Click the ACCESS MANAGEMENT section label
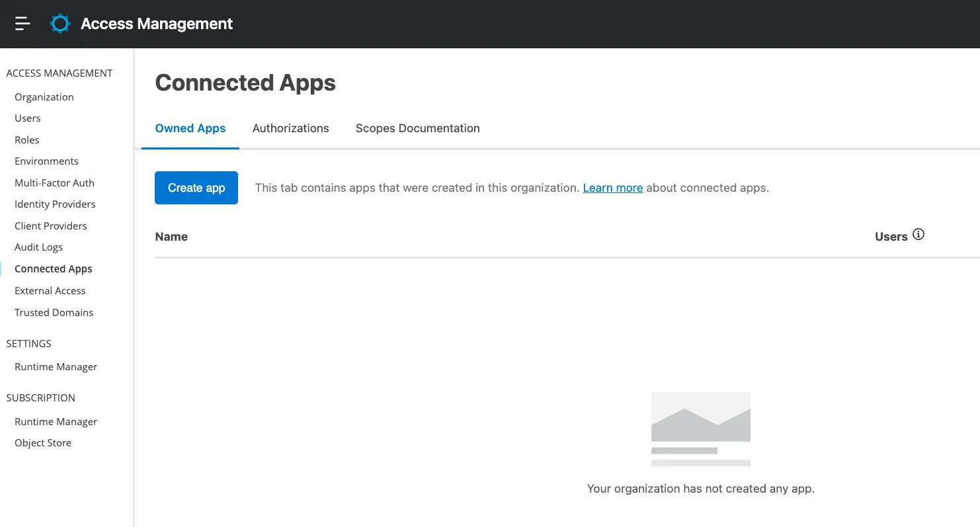Screen dimensions: 980x527 (x=60, y=73)
